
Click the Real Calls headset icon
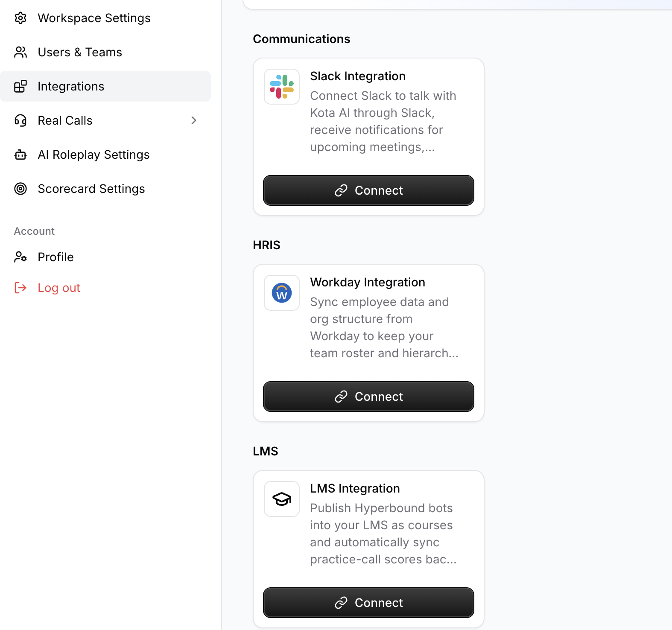pos(20,120)
